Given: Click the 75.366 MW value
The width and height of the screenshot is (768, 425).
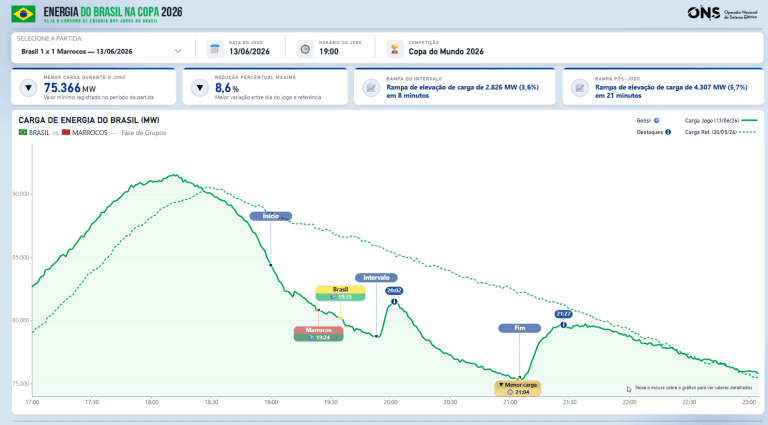Looking at the screenshot, I should pyautogui.click(x=70, y=88).
